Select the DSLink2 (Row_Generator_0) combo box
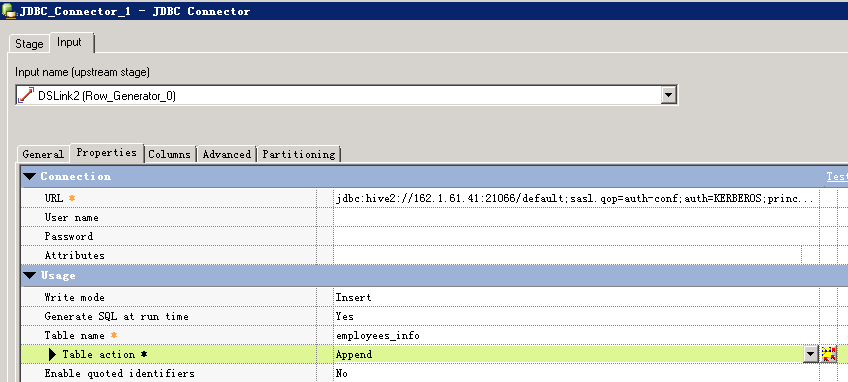848x382 pixels. click(346, 95)
